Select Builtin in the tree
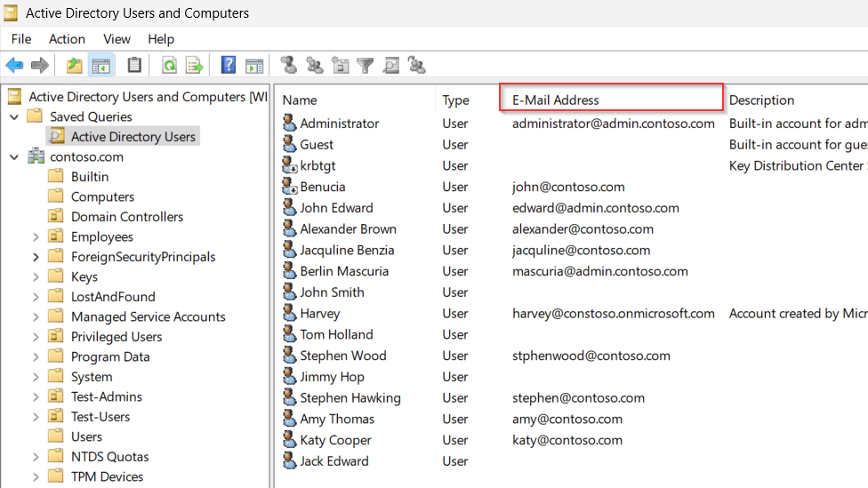 point(90,177)
